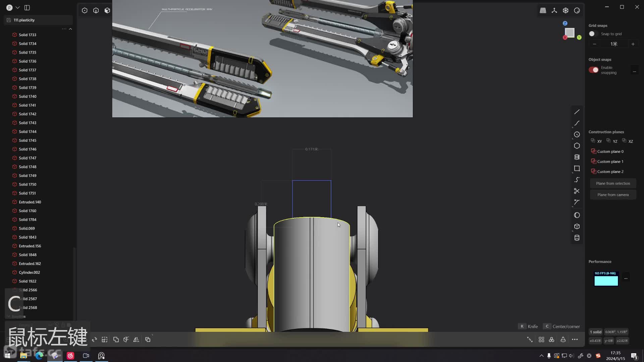Screen dimensions: 644x362
Task: Activate Custom plane 0
Action: pos(607,152)
